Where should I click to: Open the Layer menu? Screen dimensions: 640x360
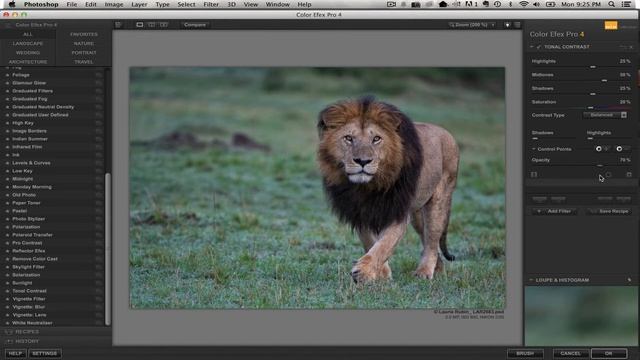pyautogui.click(x=139, y=4)
